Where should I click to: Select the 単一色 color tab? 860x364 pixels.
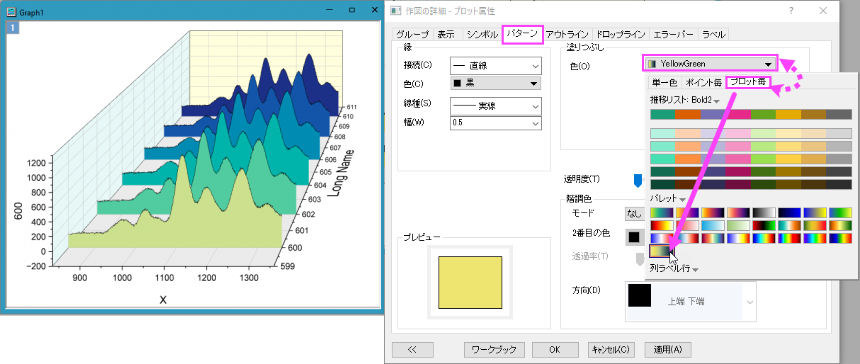(664, 83)
